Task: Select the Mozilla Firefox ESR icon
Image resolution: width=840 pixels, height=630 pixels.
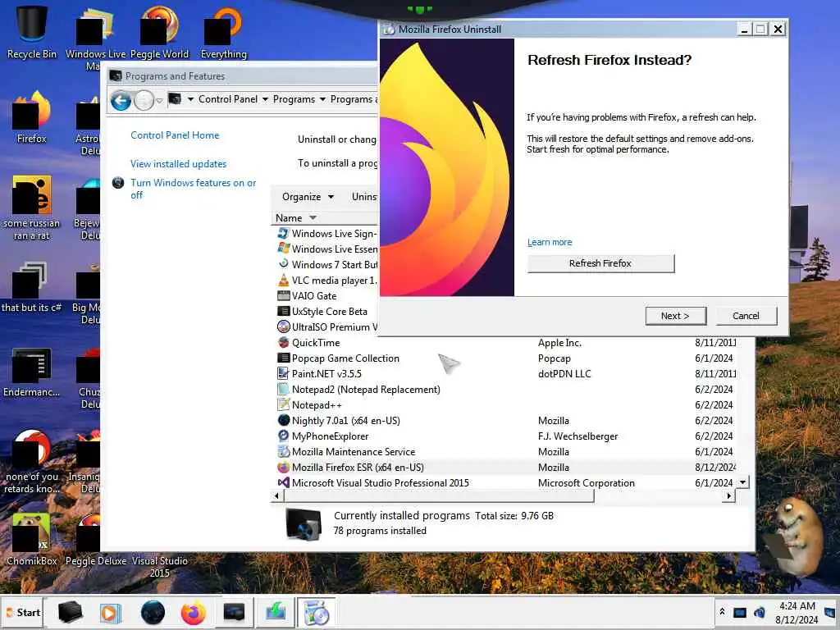Action: tap(283, 468)
